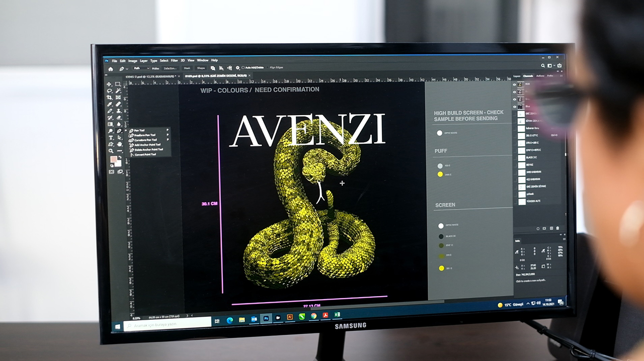Click the Mask button in options bar
This screenshot has width=644, height=361.
click(187, 68)
